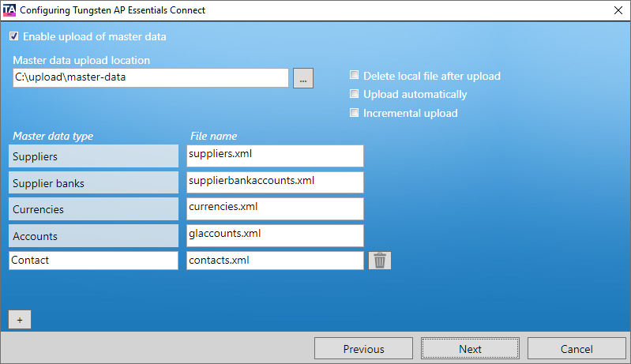Cancel the configuration wizard
The image size is (631, 364).
[576, 348]
